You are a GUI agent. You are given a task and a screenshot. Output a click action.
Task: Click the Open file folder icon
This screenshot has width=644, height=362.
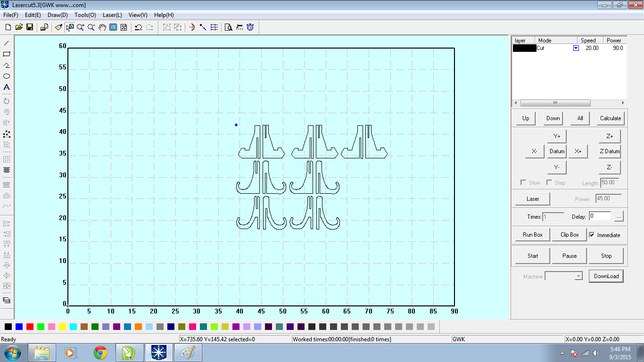tap(19, 27)
